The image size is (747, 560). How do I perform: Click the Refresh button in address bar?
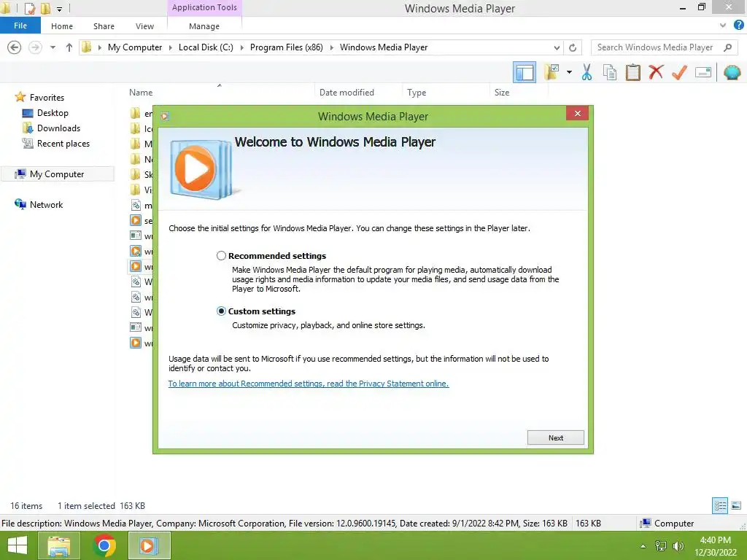click(x=573, y=47)
